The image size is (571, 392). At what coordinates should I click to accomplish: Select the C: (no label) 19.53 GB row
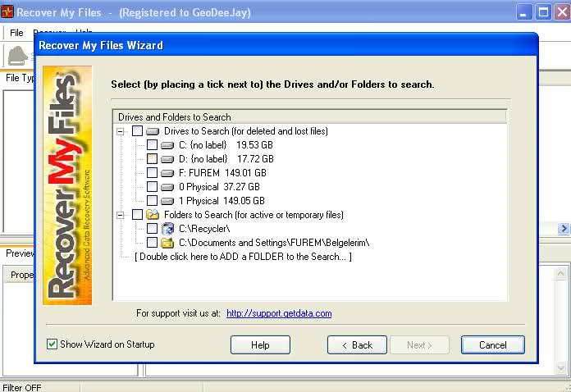coord(226,145)
